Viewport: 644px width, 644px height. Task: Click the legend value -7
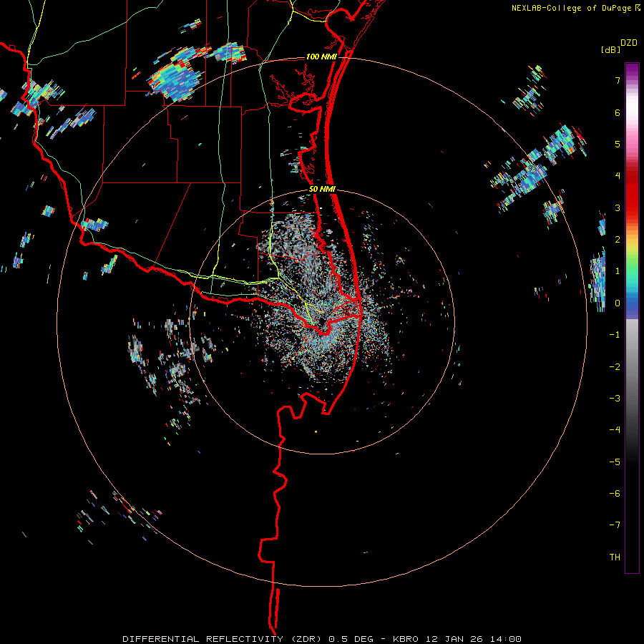[615, 525]
